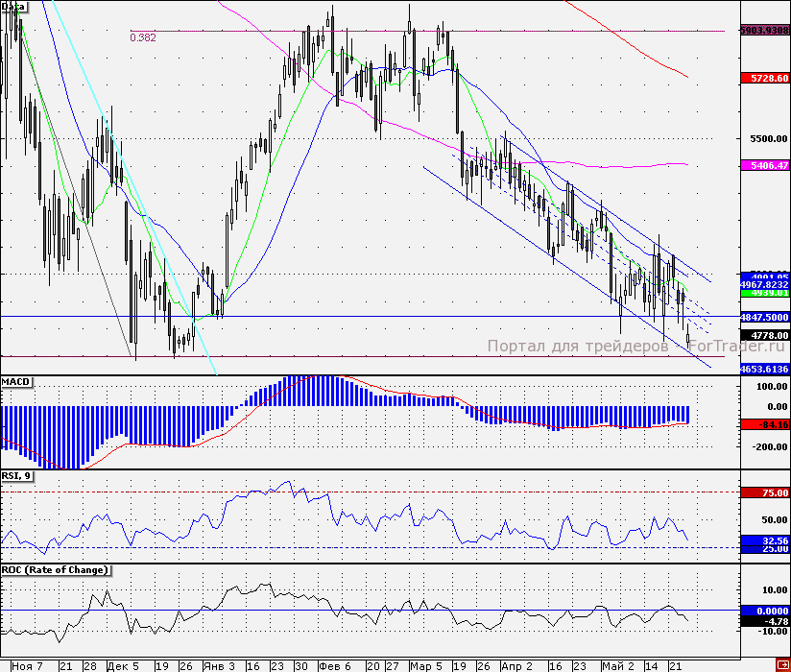Viewport: 791px width, 672px height.
Task: Click the 5903.9308 resistance level tag
Action: (x=764, y=31)
